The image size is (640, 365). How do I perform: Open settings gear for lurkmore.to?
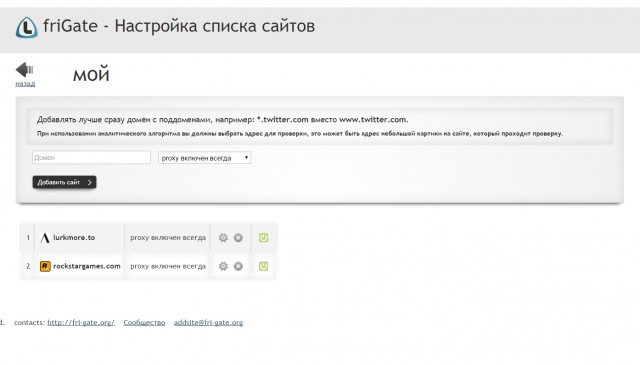pos(223,238)
